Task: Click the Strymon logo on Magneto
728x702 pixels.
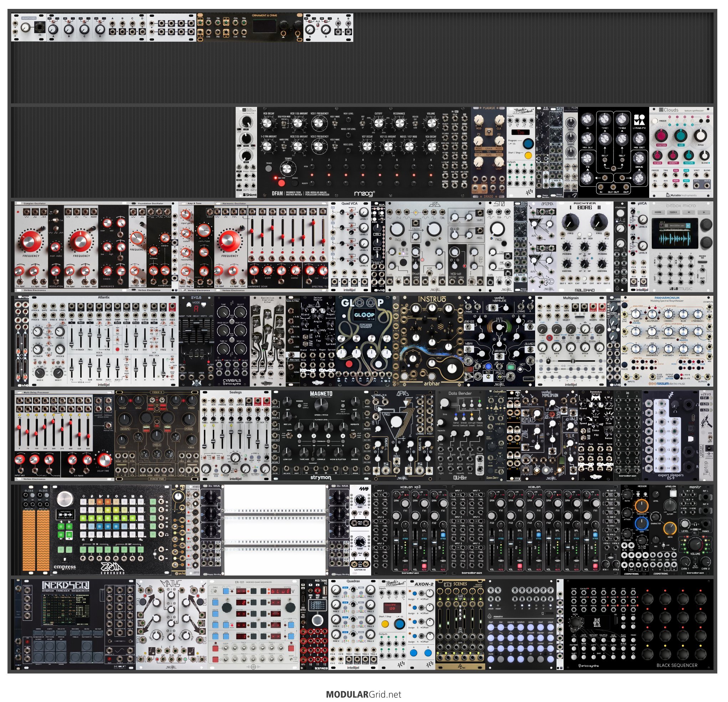Action: (321, 478)
